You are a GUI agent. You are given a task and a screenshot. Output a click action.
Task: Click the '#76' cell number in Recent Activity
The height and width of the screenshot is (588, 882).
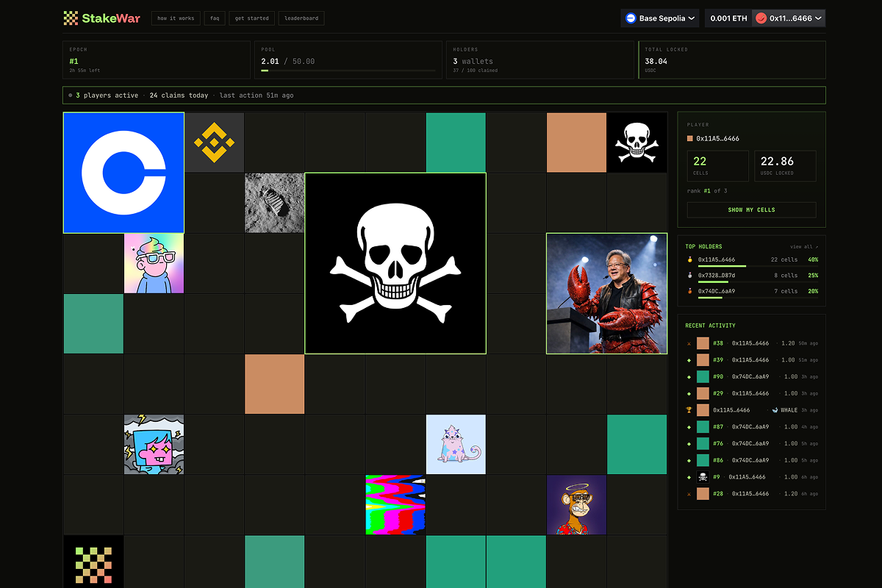[718, 444]
